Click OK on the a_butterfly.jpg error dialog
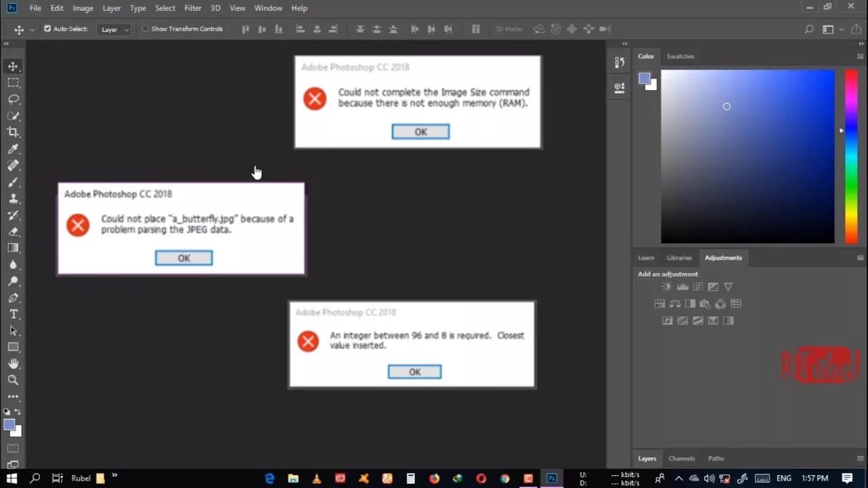This screenshot has width=868, height=488. click(x=184, y=258)
